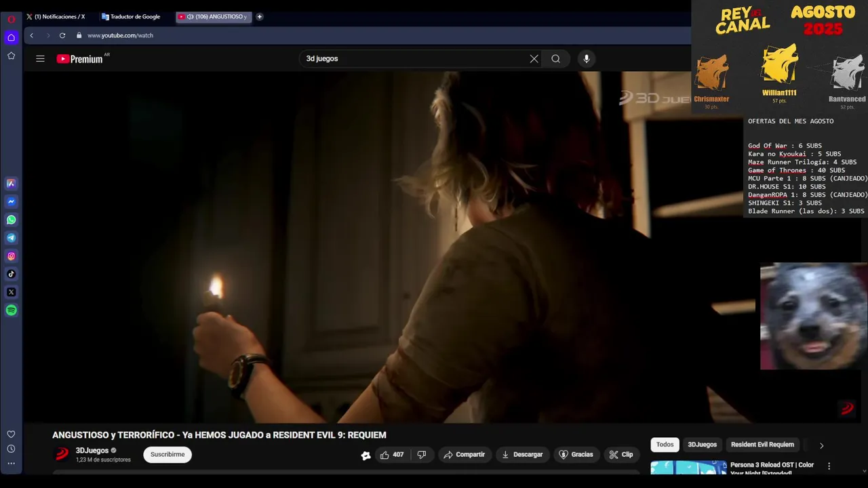Open WhatsApp in the sidebar

[11, 220]
